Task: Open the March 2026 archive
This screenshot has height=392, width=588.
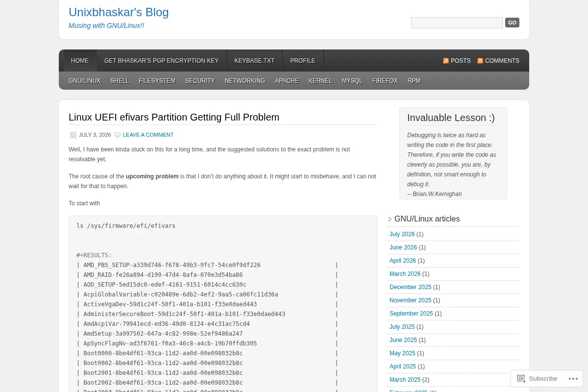Action: (405, 274)
